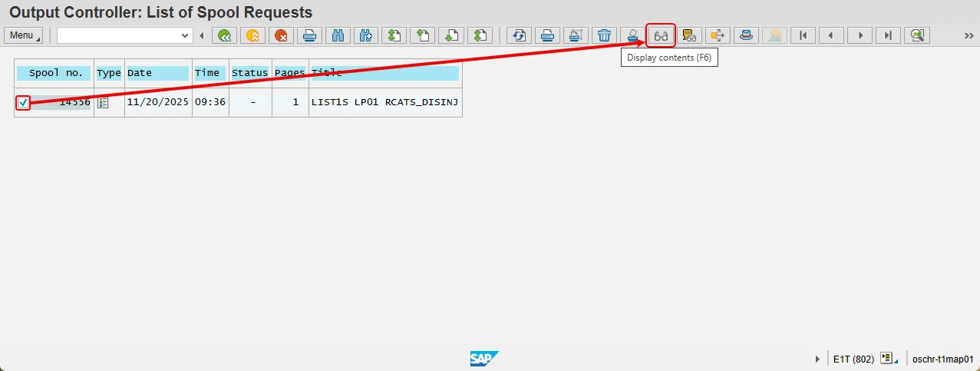Click the hat icon in toolbar
The image size is (980, 371).
(x=746, y=35)
